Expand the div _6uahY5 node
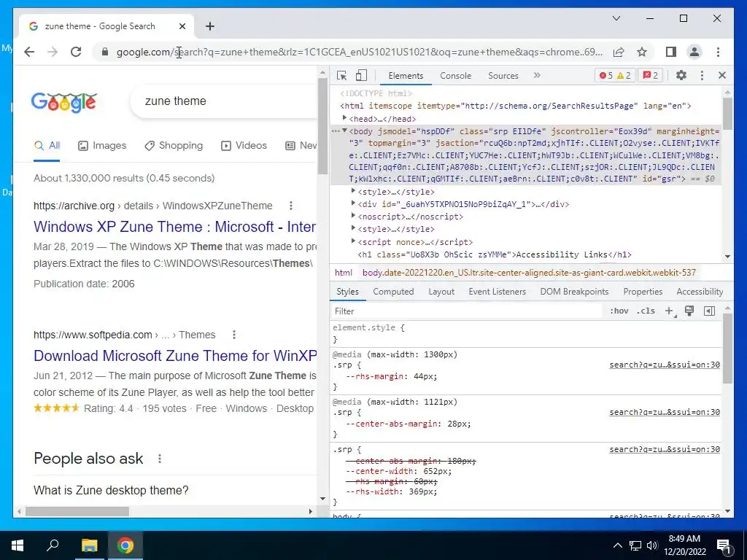The height and width of the screenshot is (560, 747). tap(353, 203)
